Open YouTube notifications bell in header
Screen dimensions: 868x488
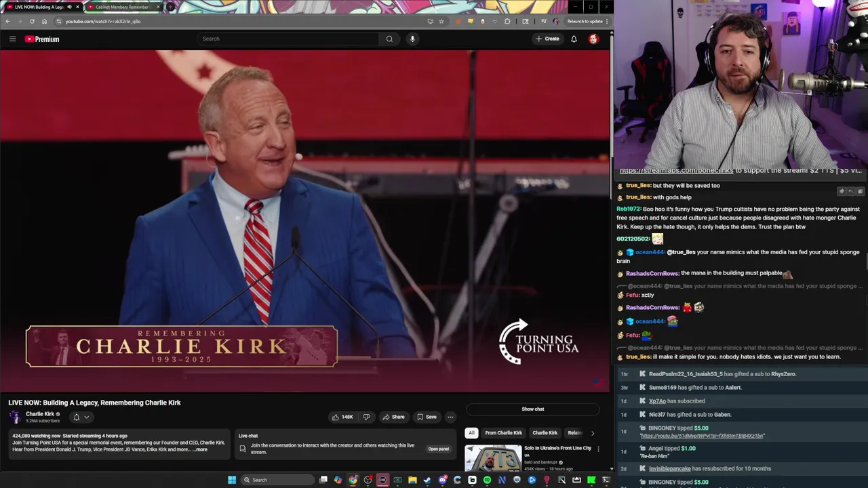coord(574,39)
